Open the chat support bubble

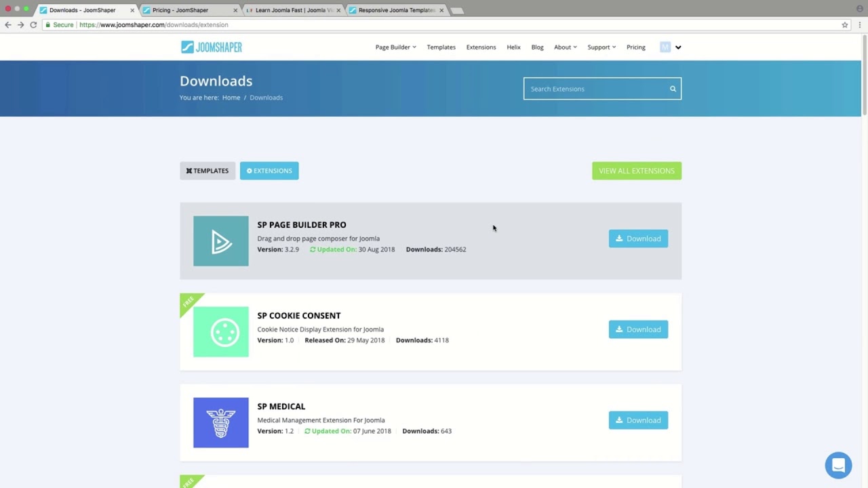click(x=838, y=466)
